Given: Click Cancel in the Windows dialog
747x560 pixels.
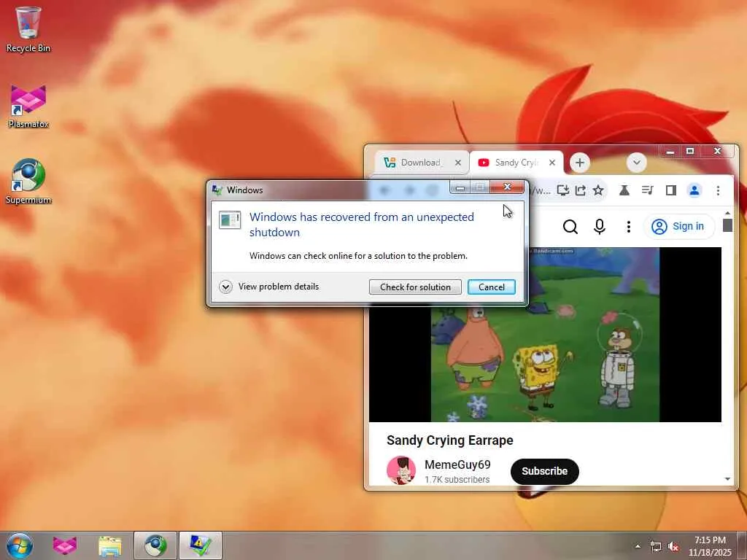Looking at the screenshot, I should [491, 287].
